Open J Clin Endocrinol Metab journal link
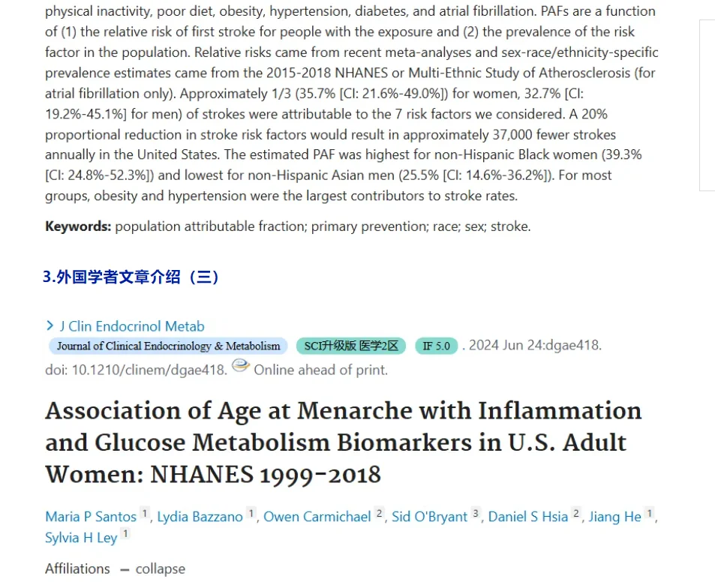Viewport: 715px width, 588px height. coord(132,326)
